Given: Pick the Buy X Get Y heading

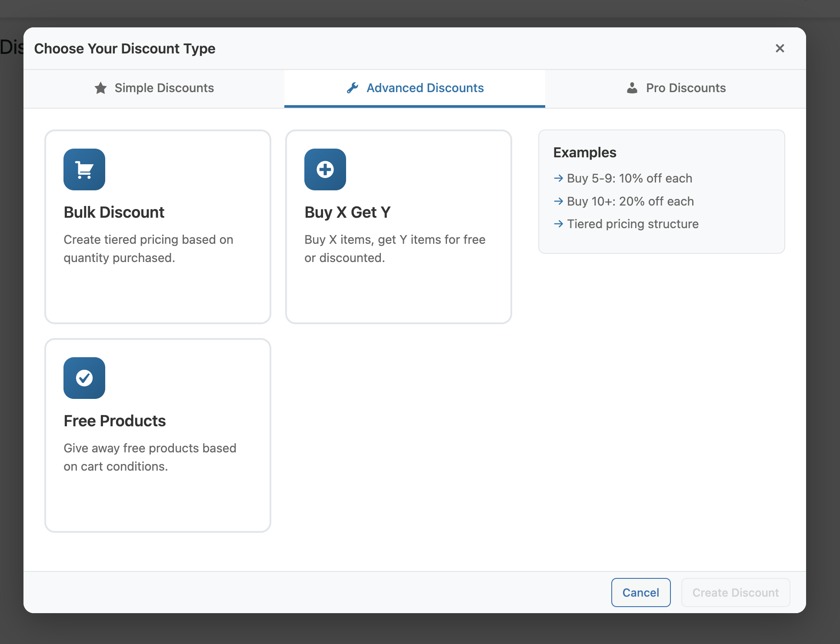Looking at the screenshot, I should (x=347, y=212).
